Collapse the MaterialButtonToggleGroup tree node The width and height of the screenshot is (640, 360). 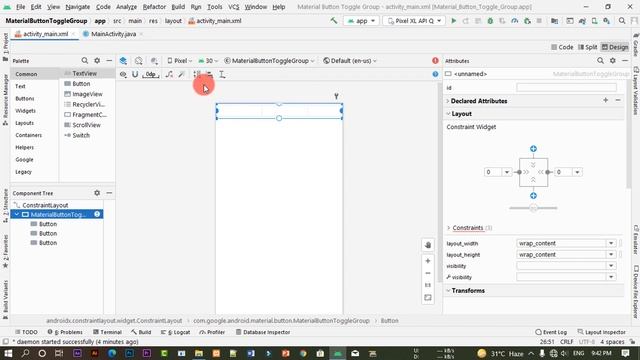click(17, 214)
